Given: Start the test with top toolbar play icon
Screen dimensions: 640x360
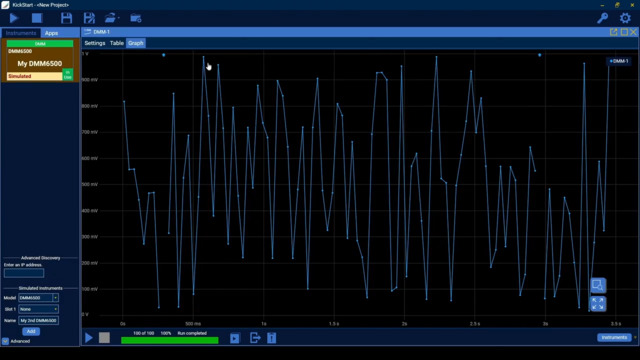Looking at the screenshot, I should point(14,18).
